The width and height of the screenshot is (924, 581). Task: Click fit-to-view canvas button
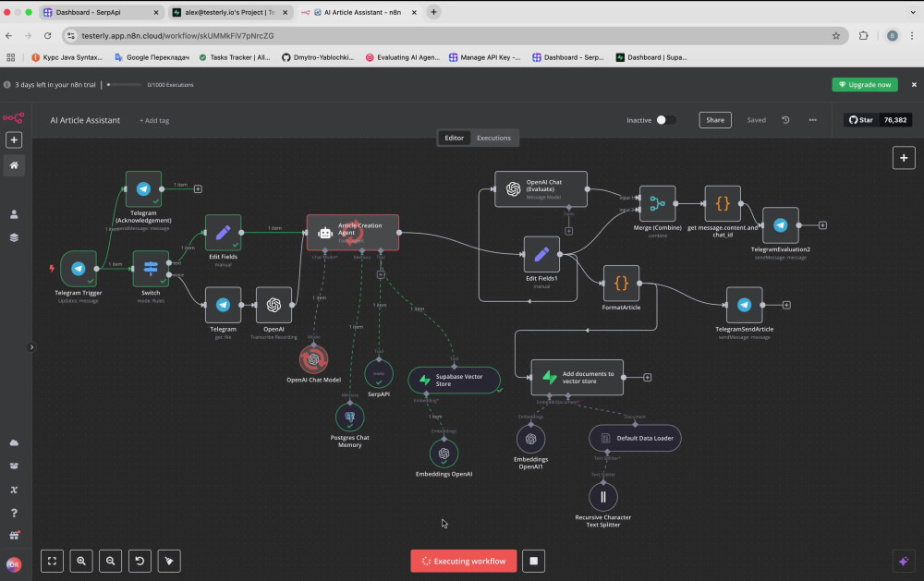(52, 561)
